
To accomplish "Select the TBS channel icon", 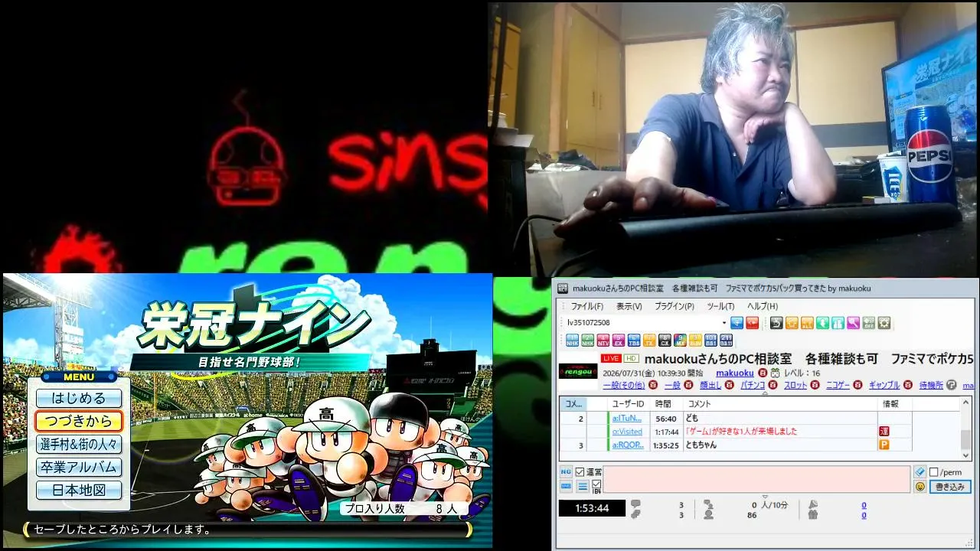I will tap(634, 341).
